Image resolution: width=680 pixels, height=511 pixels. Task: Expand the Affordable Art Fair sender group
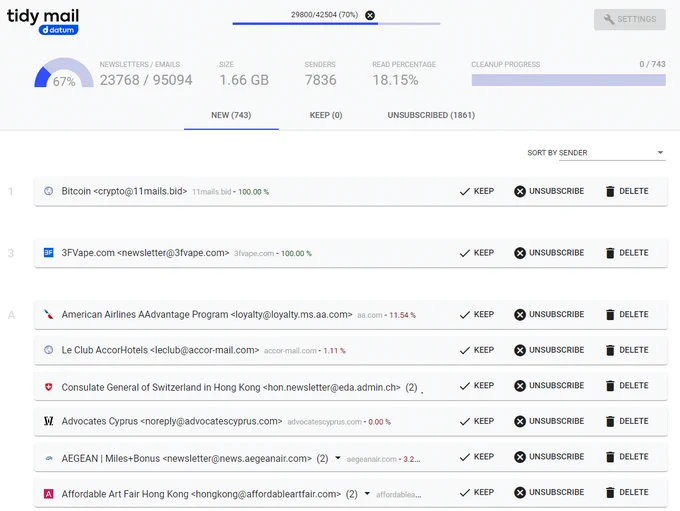pyautogui.click(x=367, y=494)
